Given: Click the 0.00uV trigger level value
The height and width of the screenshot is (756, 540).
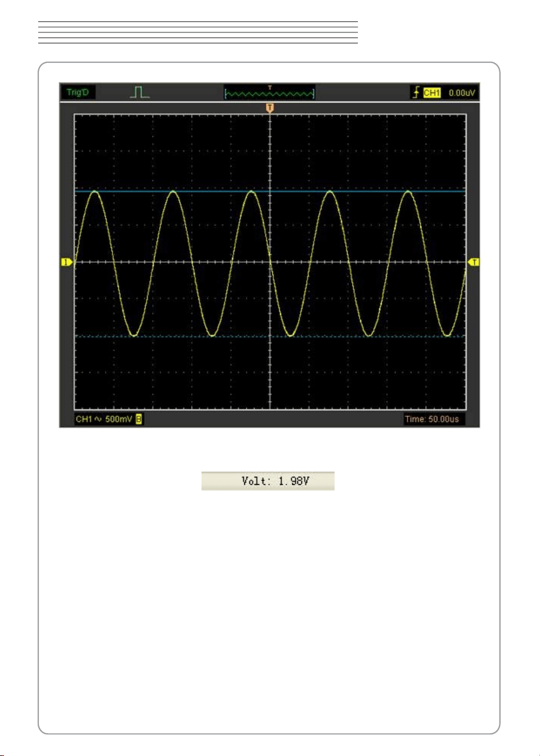Looking at the screenshot, I should [x=461, y=93].
